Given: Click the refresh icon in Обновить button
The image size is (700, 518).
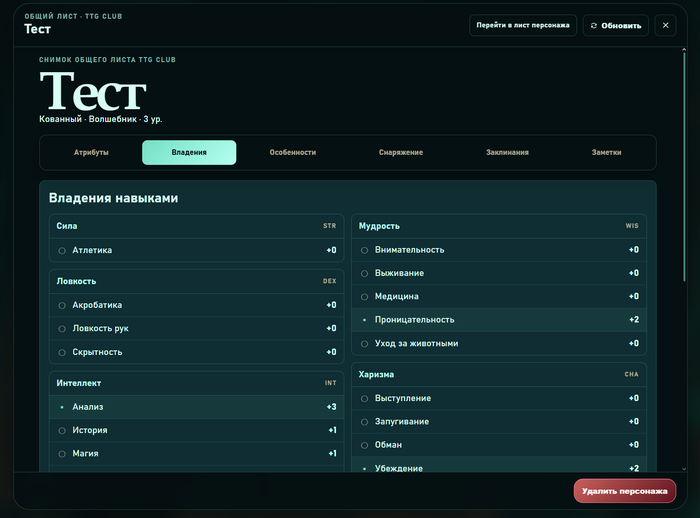Looking at the screenshot, I should pyautogui.click(x=594, y=26).
